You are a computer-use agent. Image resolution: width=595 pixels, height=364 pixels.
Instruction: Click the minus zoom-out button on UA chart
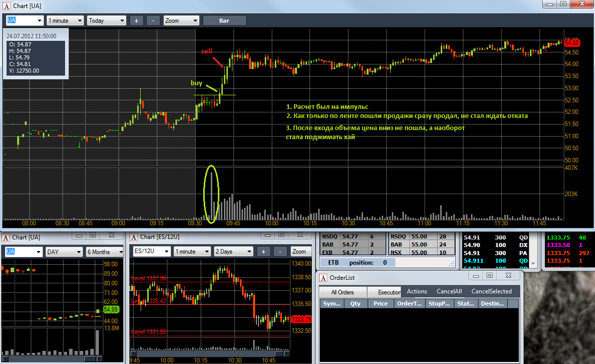pos(153,21)
